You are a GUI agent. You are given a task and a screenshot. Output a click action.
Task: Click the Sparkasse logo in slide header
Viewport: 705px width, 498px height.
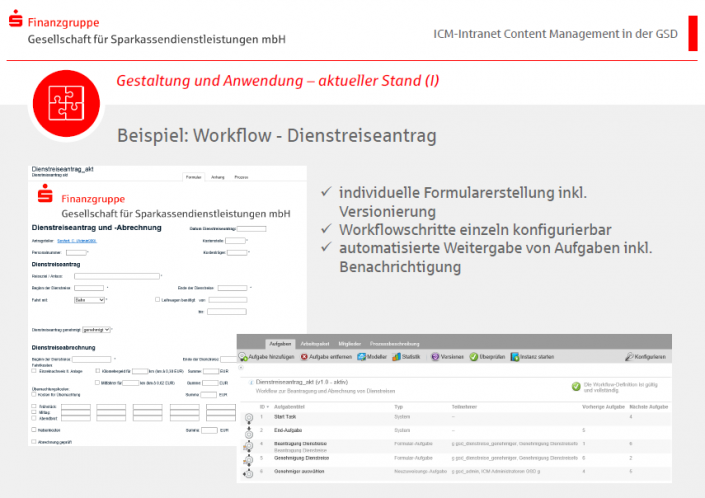click(x=16, y=18)
